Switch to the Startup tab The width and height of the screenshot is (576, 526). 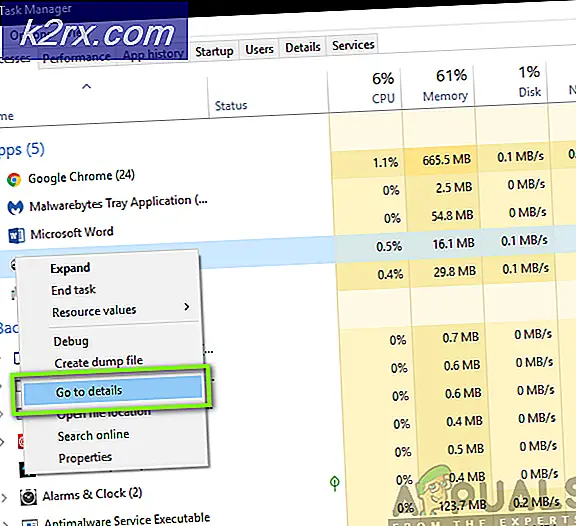pos(214,51)
